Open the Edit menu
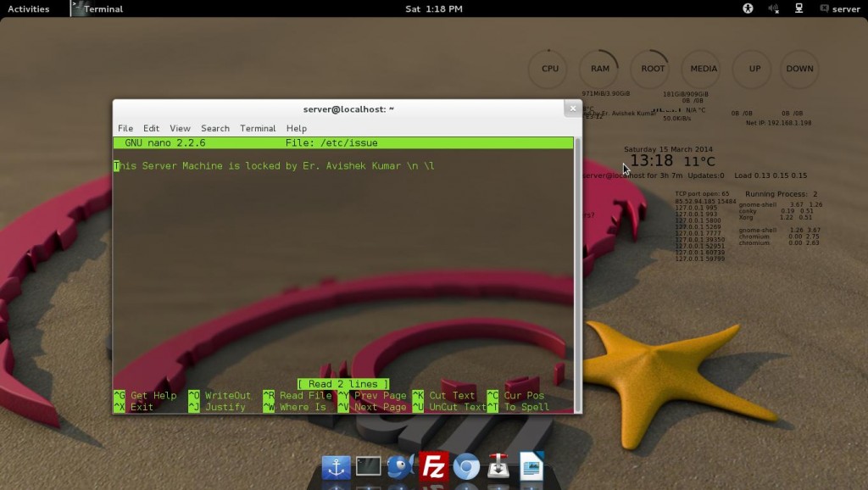Screen dimensions: 868x490 click(x=151, y=128)
